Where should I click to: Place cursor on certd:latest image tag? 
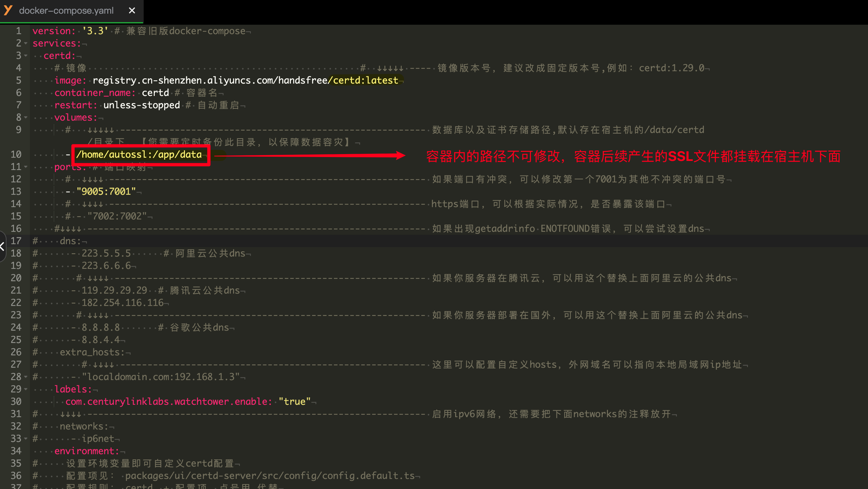(x=365, y=80)
